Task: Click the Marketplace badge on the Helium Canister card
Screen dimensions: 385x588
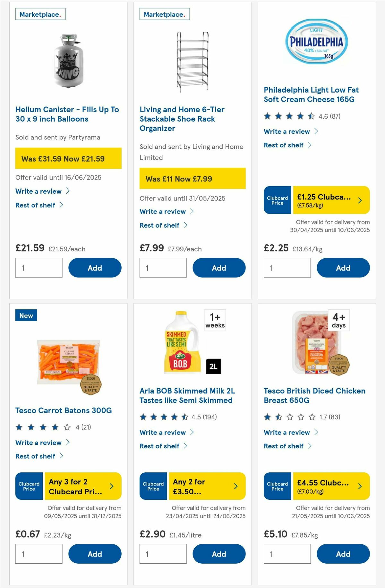Action: (39, 14)
